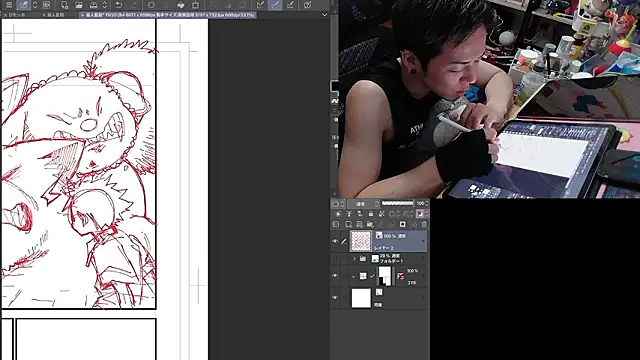Select the フォルダー1 folder row
The height and width of the screenshot is (360, 640).
(380, 258)
